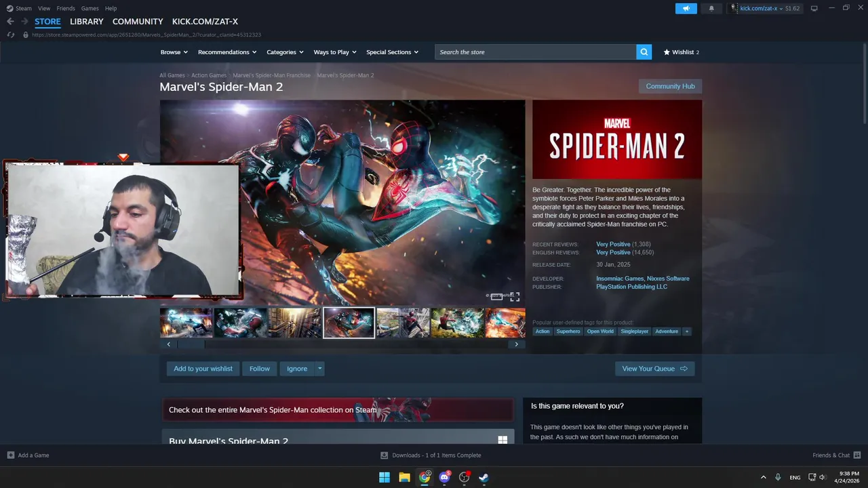This screenshot has width=868, height=488.
Task: Click All Games breadcrumb
Action: pos(172,75)
